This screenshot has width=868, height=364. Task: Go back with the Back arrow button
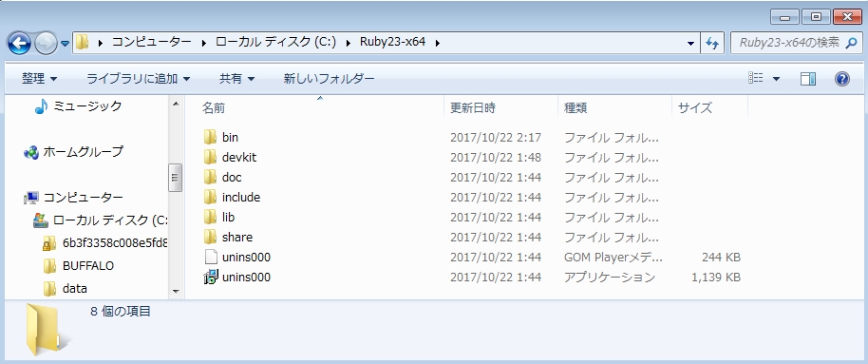click(x=19, y=43)
